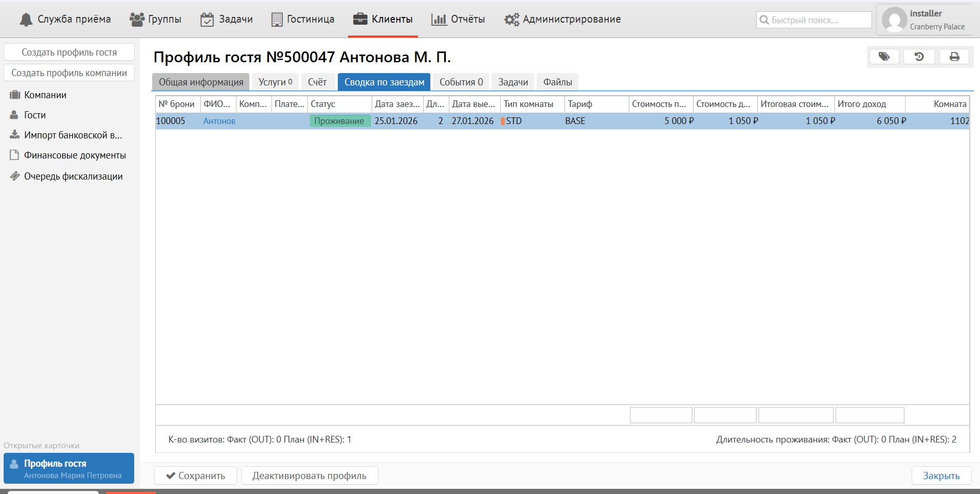This screenshot has width=980, height=494.
Task: Sort by the Дата заезда column header
Action: pos(397,104)
